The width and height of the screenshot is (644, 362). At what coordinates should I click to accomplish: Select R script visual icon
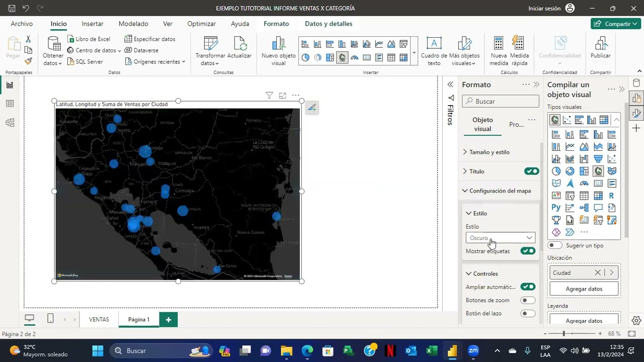pyautogui.click(x=612, y=196)
